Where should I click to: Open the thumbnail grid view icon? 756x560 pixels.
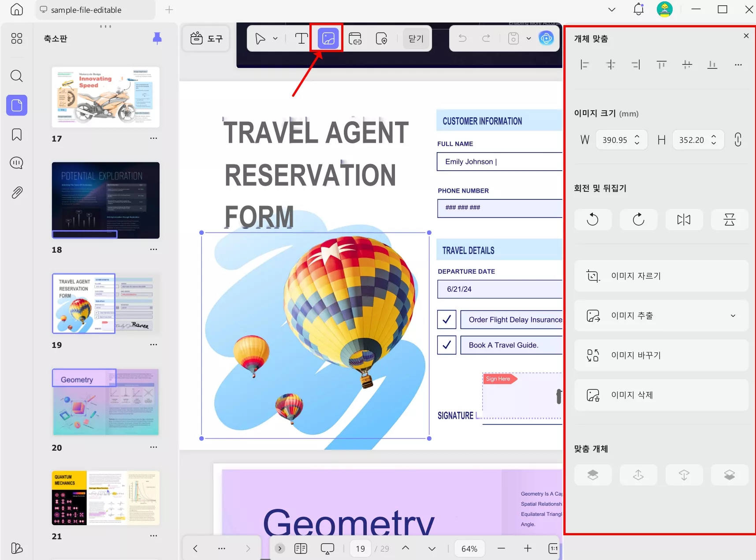click(17, 38)
